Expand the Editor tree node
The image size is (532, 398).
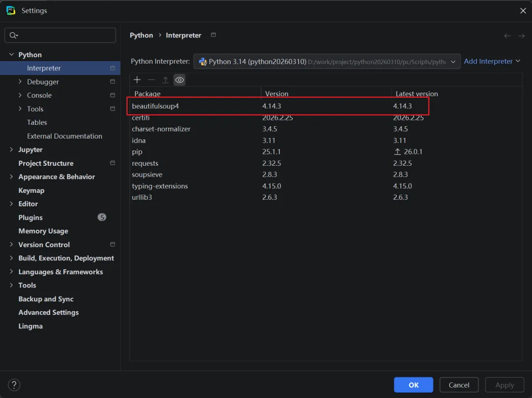pos(11,204)
